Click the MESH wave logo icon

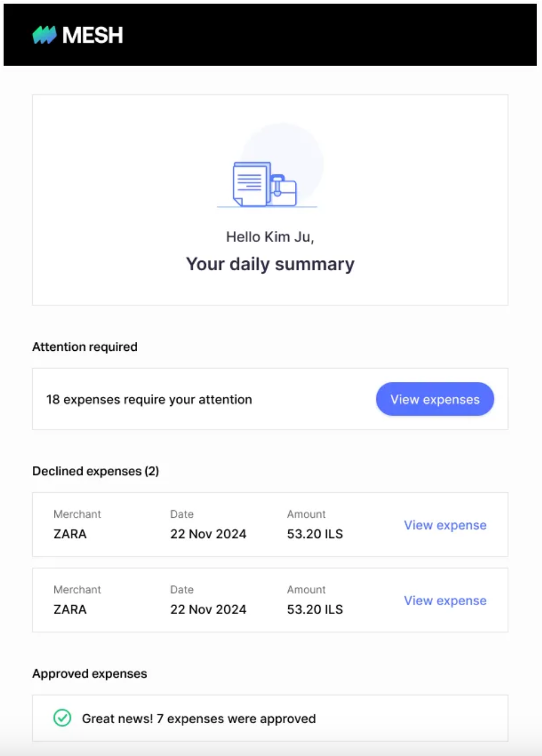point(44,35)
